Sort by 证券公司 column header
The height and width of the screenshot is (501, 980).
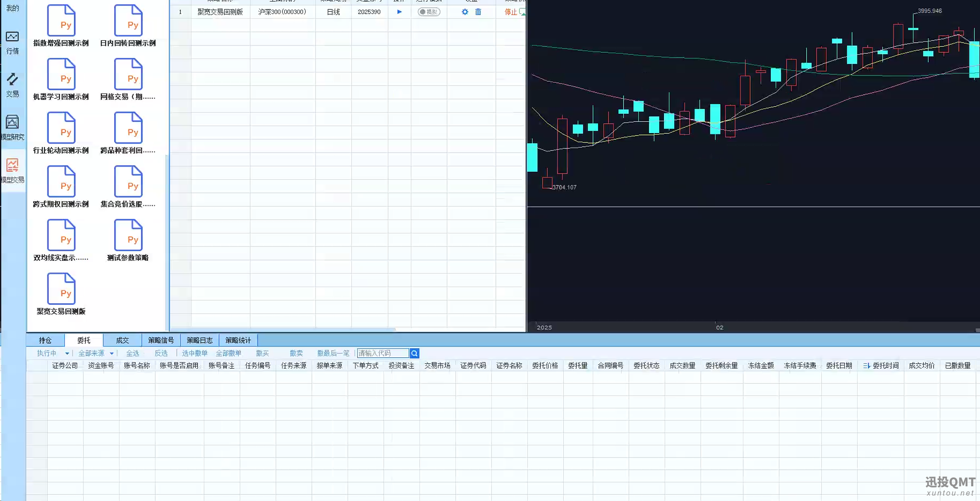point(65,365)
